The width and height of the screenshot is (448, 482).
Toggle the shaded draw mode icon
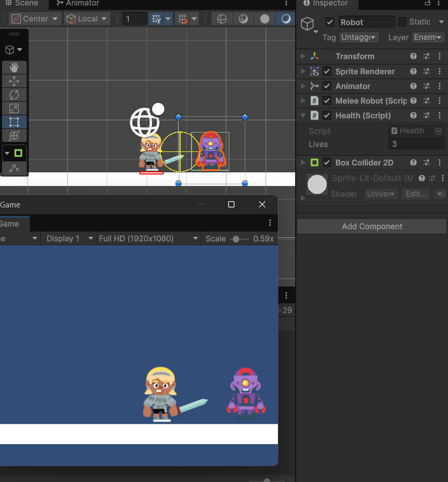(x=286, y=19)
